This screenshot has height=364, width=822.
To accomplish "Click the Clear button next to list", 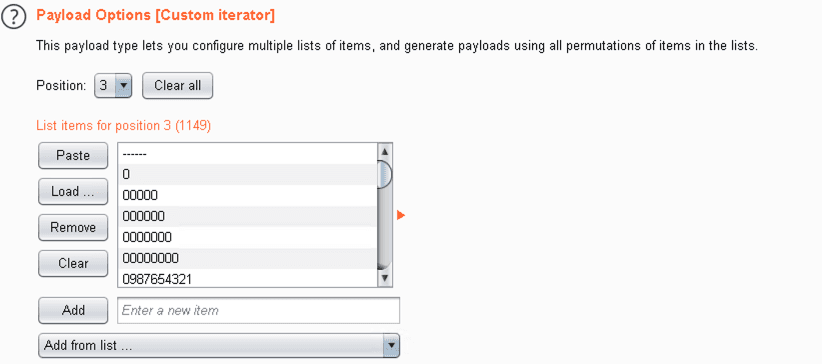I will tap(73, 263).
